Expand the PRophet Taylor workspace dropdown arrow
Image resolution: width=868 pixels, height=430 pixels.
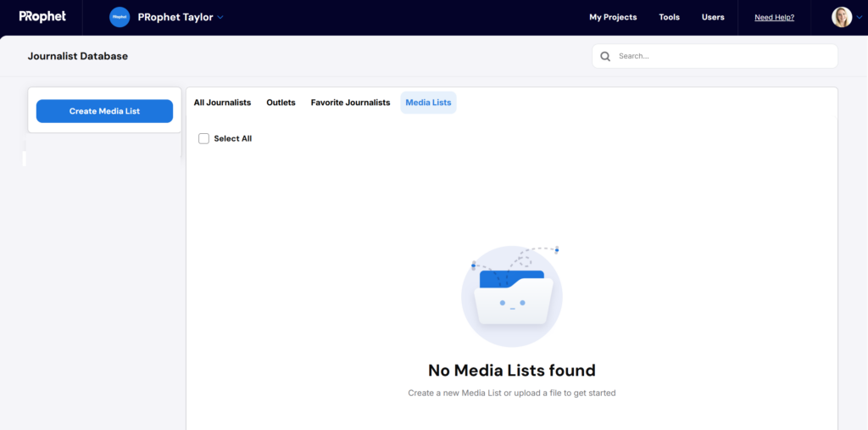(x=220, y=18)
